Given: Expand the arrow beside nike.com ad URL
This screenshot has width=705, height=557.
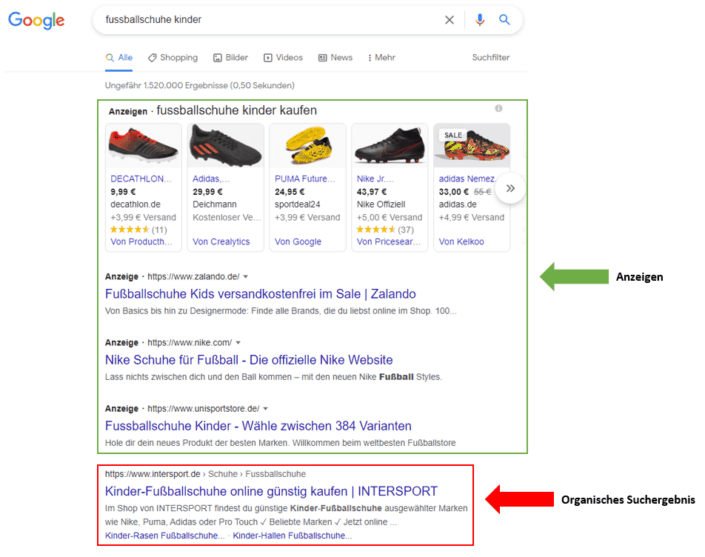Looking at the screenshot, I should pos(238,343).
